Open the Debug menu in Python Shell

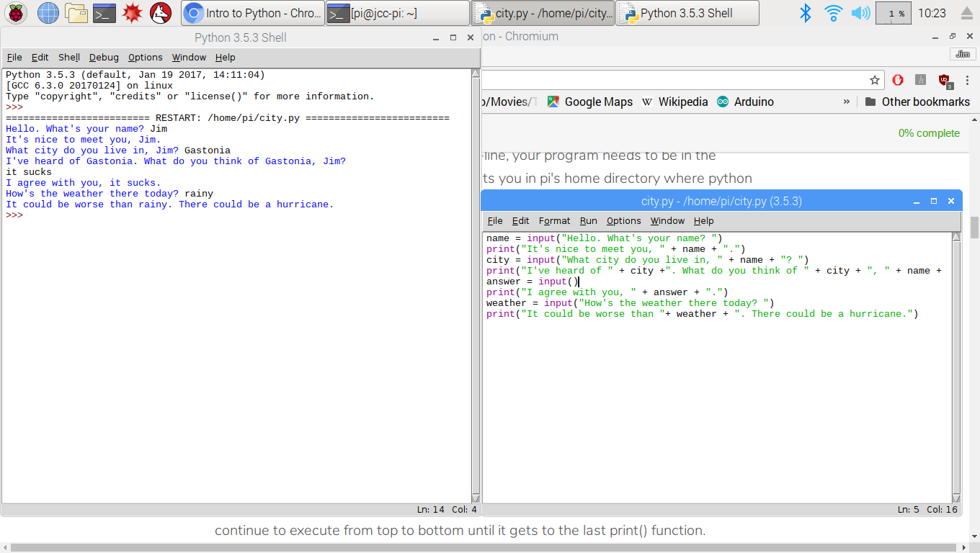coord(103,57)
